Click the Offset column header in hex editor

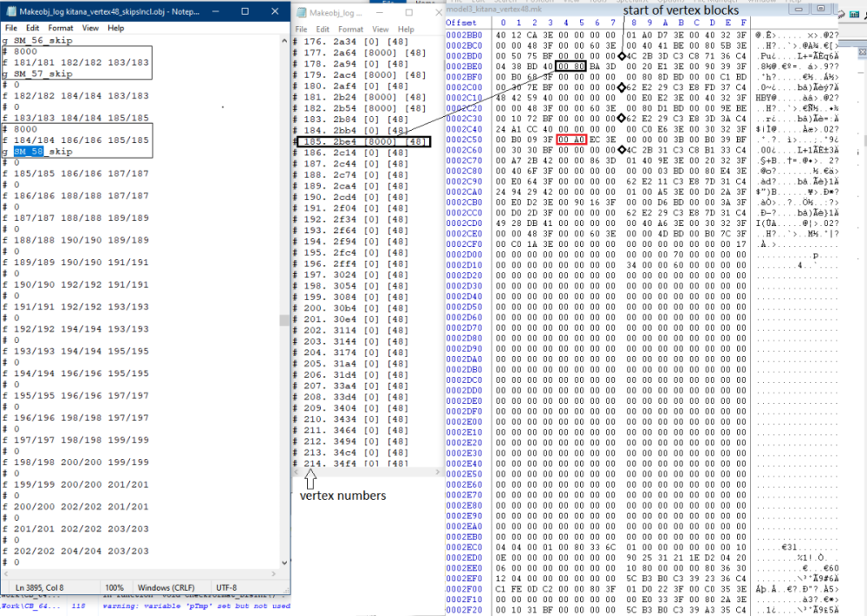(462, 22)
